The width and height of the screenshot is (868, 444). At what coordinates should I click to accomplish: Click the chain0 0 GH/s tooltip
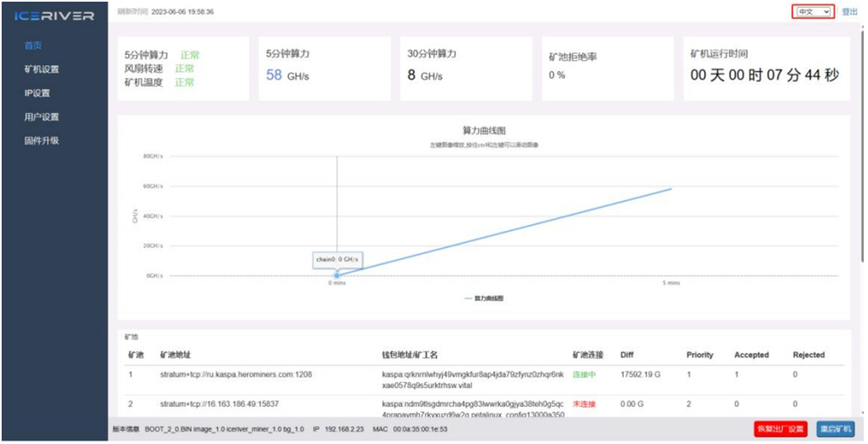coord(337,260)
